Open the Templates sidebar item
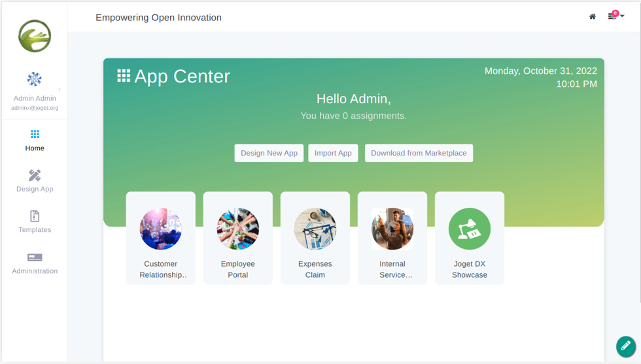The image size is (641, 364). click(35, 222)
